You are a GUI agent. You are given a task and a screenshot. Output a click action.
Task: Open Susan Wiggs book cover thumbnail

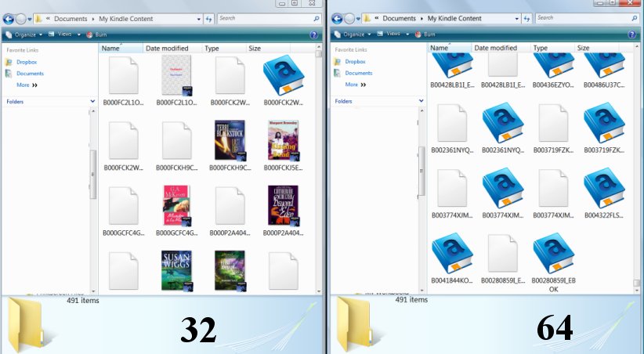[x=176, y=271]
